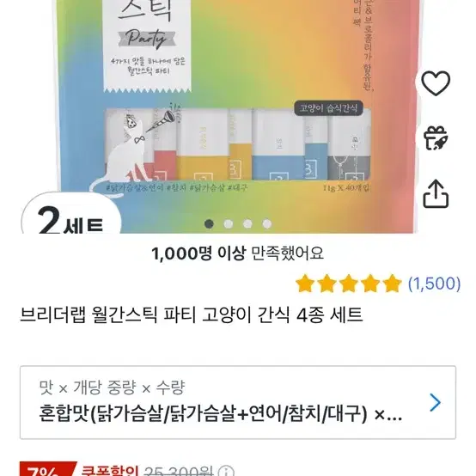Select the third carousel dot indicator

tap(247, 224)
